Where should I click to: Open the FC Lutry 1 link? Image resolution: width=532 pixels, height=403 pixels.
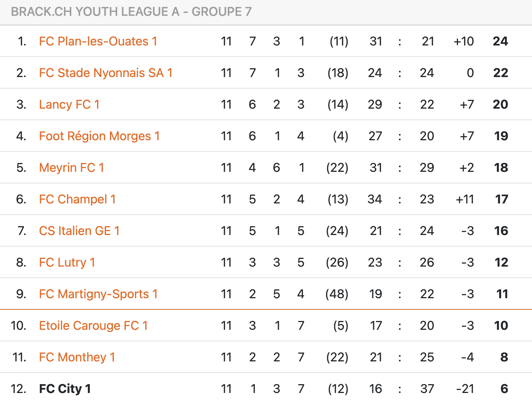[67, 262]
